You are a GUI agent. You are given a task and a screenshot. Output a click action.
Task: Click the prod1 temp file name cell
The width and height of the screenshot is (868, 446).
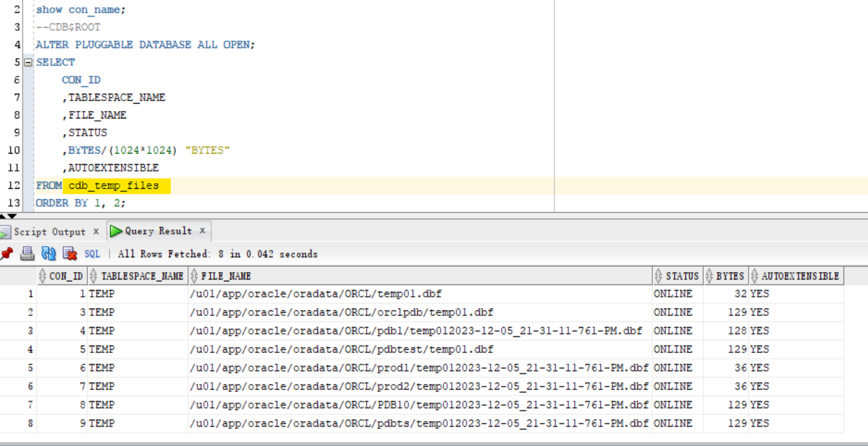point(420,368)
